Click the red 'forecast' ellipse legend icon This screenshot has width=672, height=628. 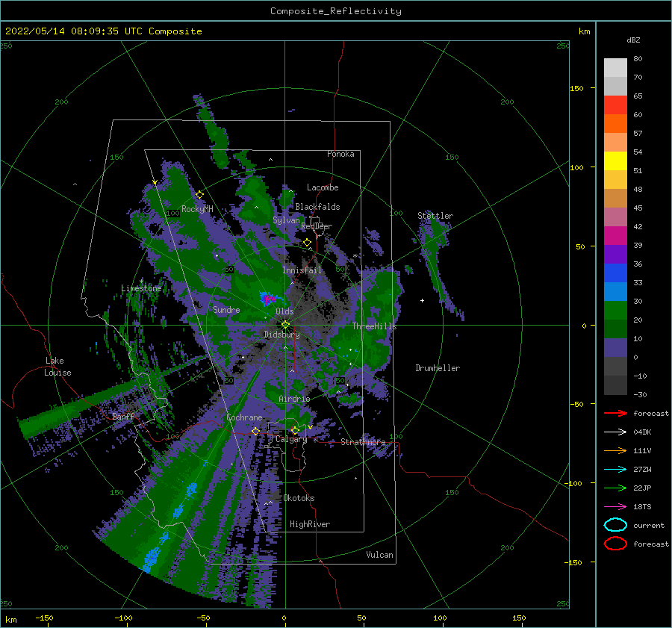(615, 544)
